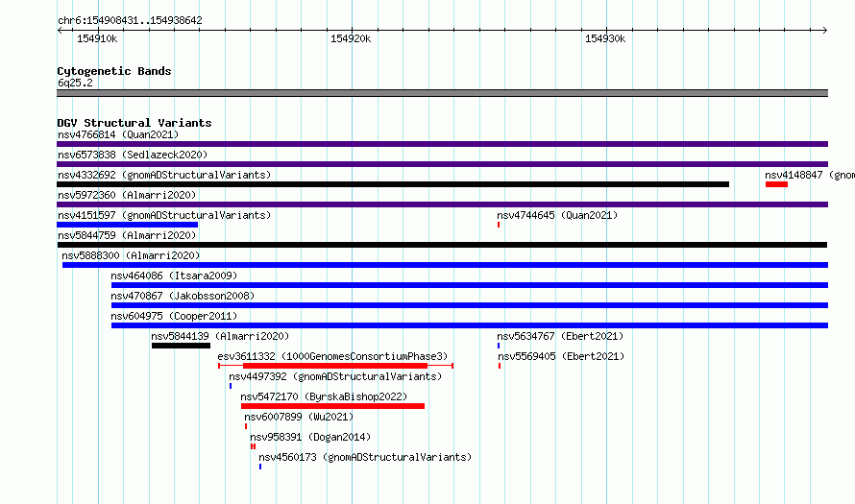Click the Cytogenetic Bands track title
The height and width of the screenshot is (504, 855).
tap(114, 71)
